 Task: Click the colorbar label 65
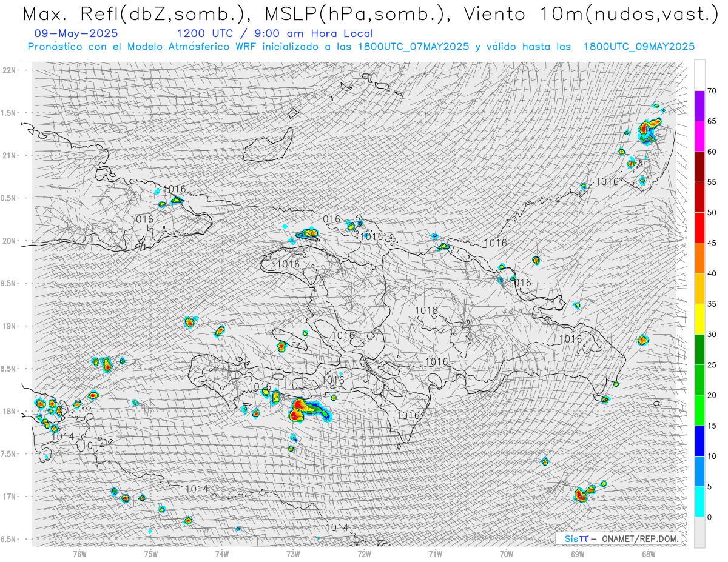pyautogui.click(x=712, y=121)
